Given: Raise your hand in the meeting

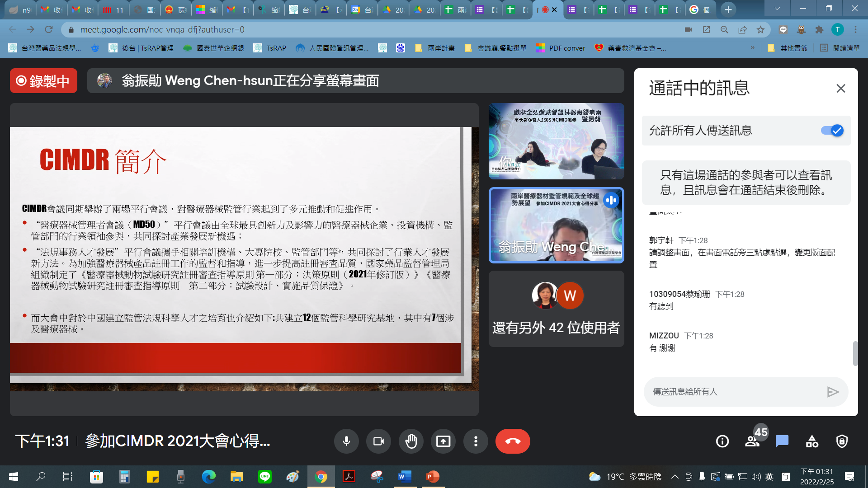Looking at the screenshot, I should pyautogui.click(x=411, y=441).
